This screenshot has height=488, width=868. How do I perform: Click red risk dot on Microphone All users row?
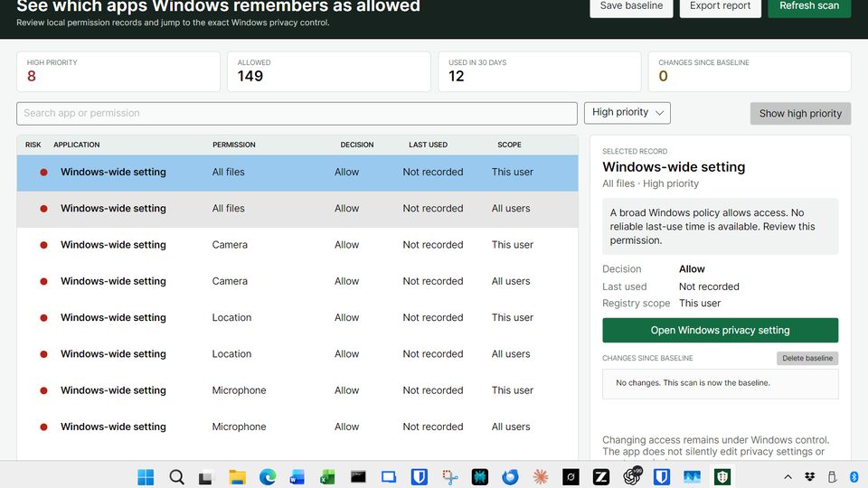tap(43, 427)
